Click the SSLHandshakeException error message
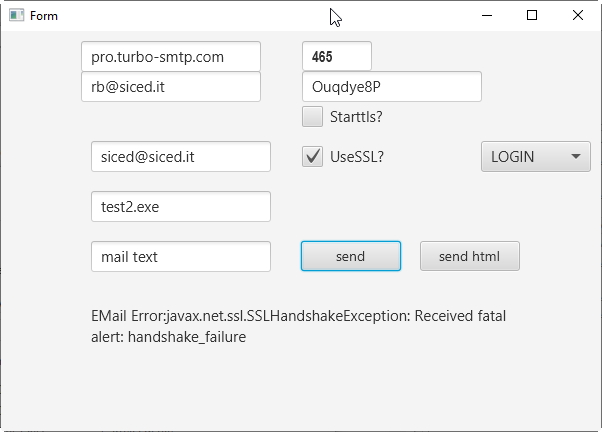602x432 pixels. pyautogui.click(x=298, y=327)
